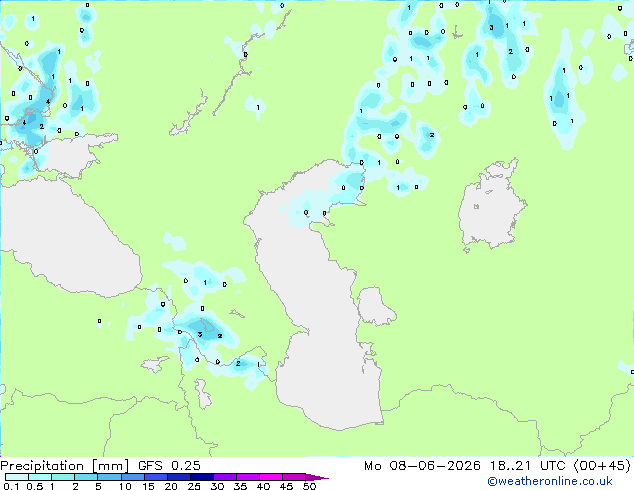Click the '25' legend value
Image resolution: width=634 pixels, height=490 pixels.
tap(194, 486)
